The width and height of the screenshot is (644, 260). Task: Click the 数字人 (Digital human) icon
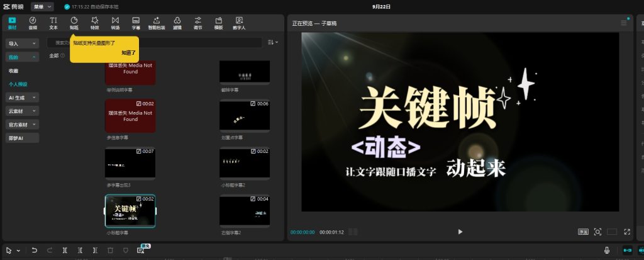tap(239, 23)
